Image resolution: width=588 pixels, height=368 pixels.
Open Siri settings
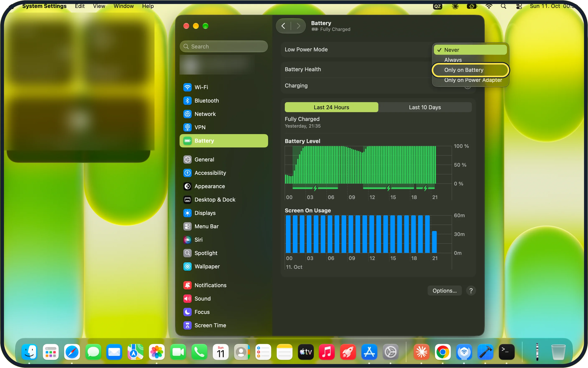tap(224, 240)
